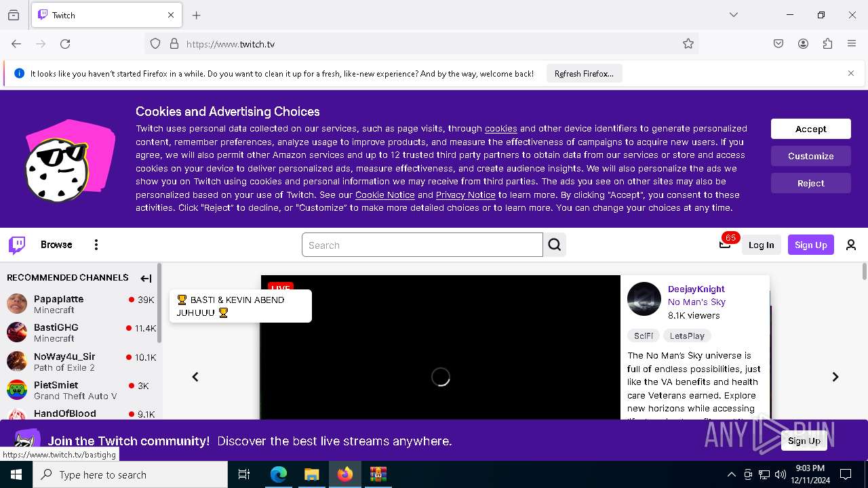Open the Privacy Notice link
868x488 pixels.
(x=466, y=195)
